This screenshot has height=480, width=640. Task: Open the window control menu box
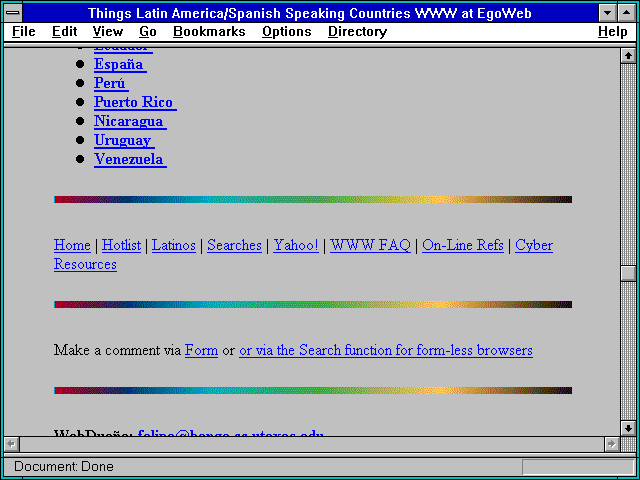[13, 13]
